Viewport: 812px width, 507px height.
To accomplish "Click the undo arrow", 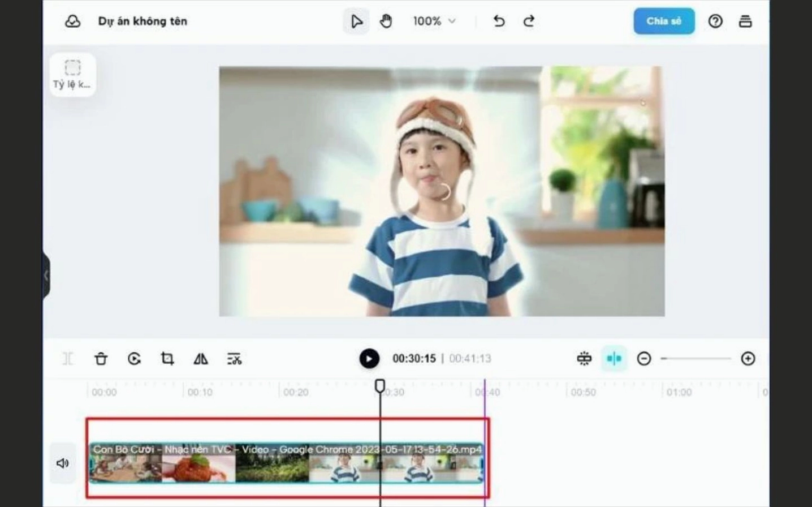I will tap(498, 21).
